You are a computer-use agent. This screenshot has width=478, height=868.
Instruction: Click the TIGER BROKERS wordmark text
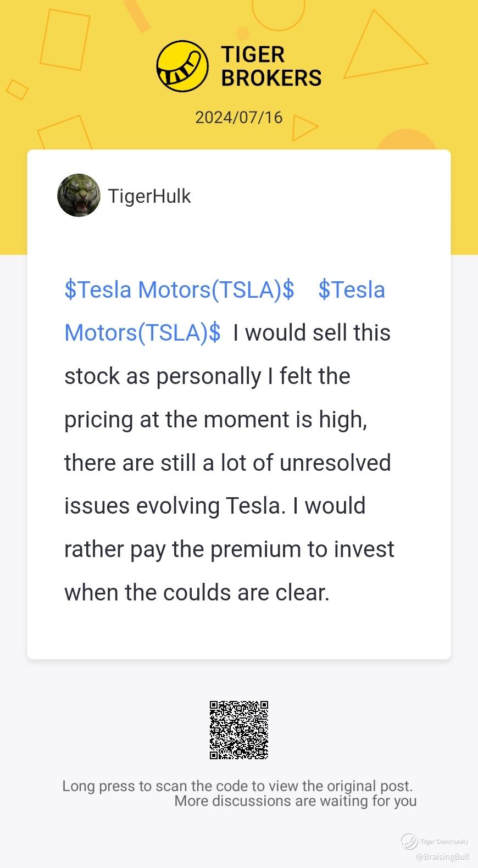click(271, 66)
